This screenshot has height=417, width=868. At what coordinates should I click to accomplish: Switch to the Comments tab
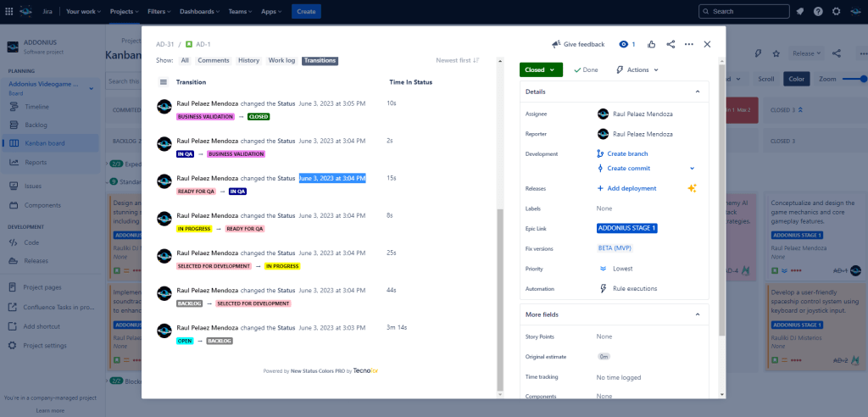pyautogui.click(x=214, y=60)
